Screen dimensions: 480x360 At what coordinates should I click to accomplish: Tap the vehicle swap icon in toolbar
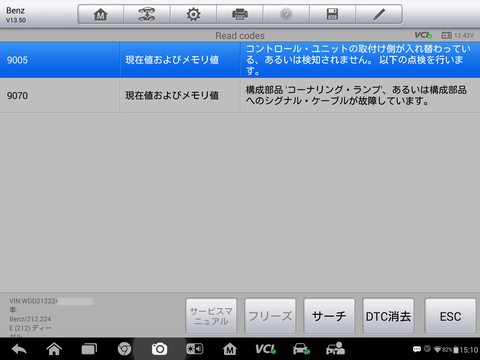(147, 14)
